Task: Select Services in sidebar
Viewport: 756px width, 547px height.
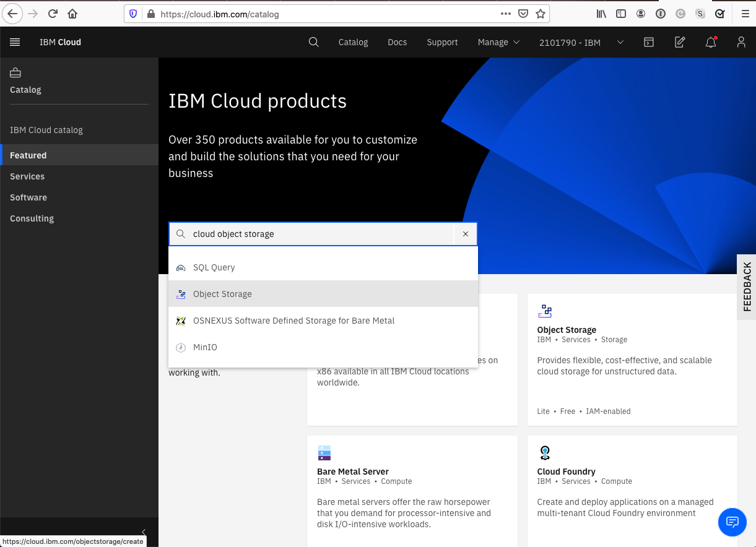Action: coord(79,176)
